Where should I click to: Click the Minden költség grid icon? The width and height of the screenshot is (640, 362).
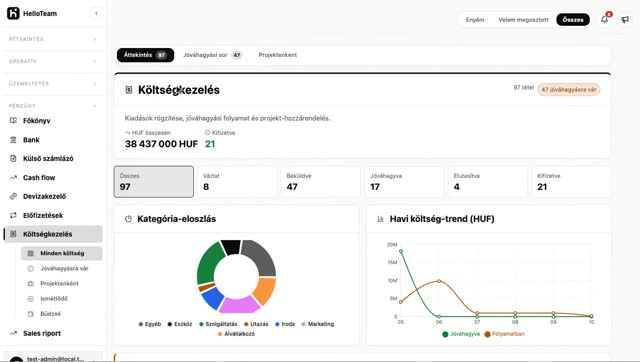31,253
